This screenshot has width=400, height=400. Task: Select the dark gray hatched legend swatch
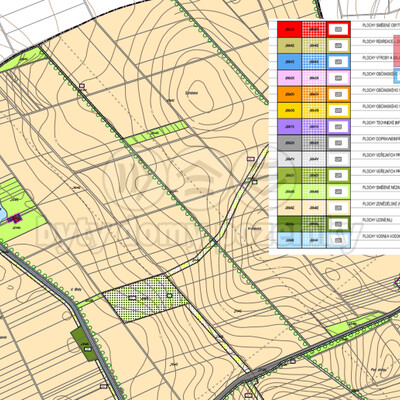(x=314, y=143)
